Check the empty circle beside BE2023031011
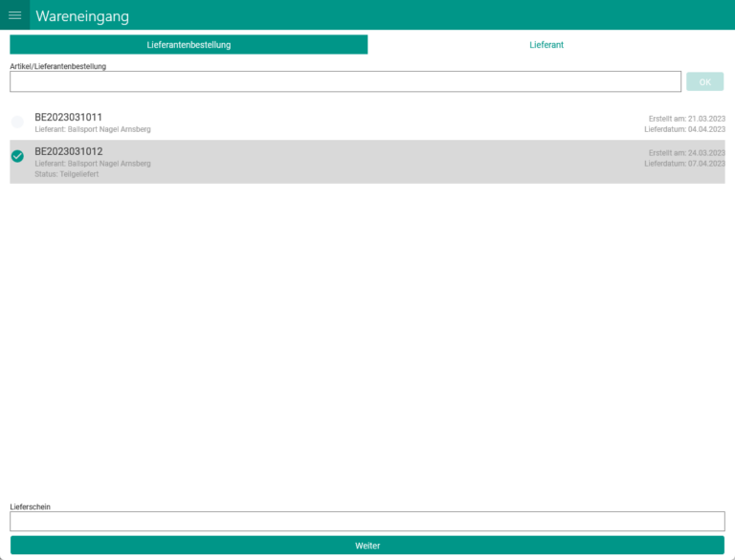This screenshot has height=560, width=735. (x=17, y=123)
